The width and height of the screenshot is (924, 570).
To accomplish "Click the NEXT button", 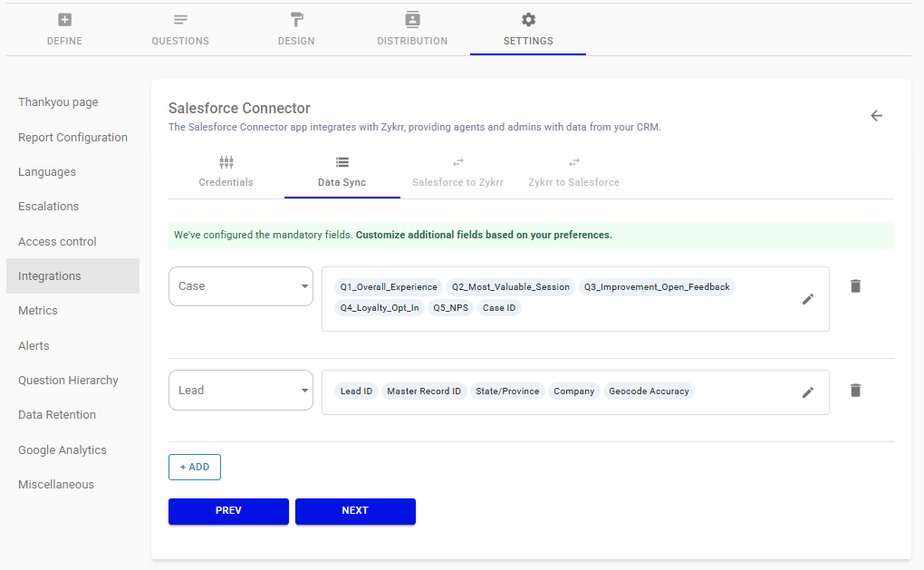I will [x=355, y=511].
